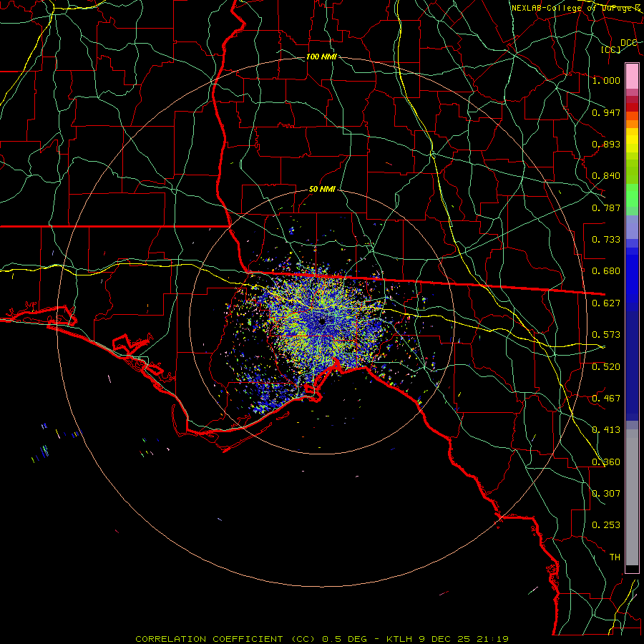Click the 0.787 scale value

pos(606,208)
